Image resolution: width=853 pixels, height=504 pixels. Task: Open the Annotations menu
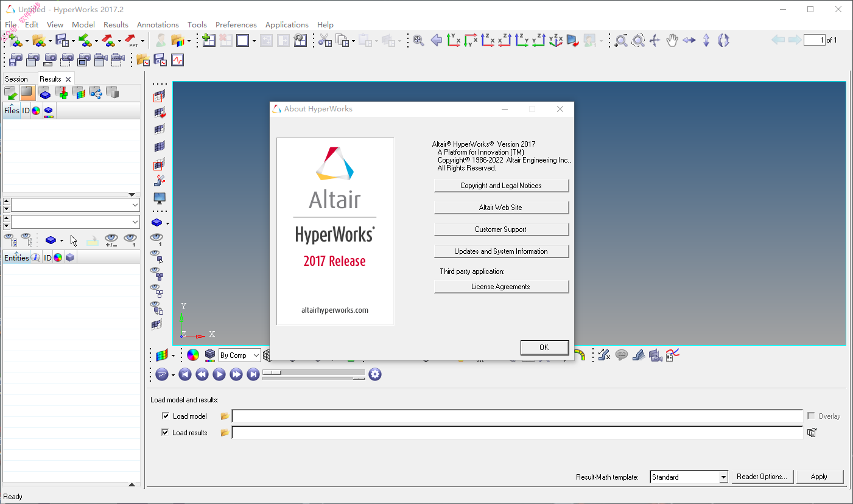(158, 25)
